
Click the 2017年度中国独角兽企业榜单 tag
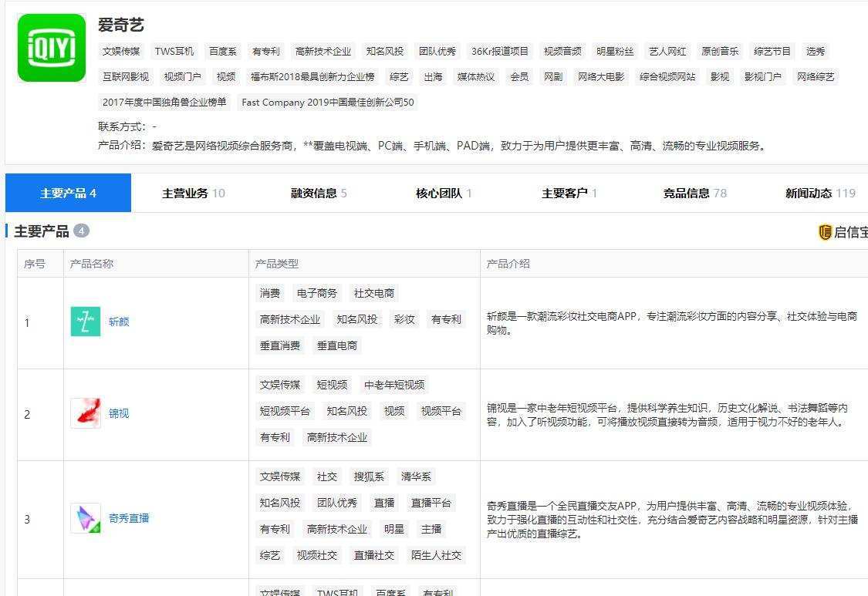(164, 103)
